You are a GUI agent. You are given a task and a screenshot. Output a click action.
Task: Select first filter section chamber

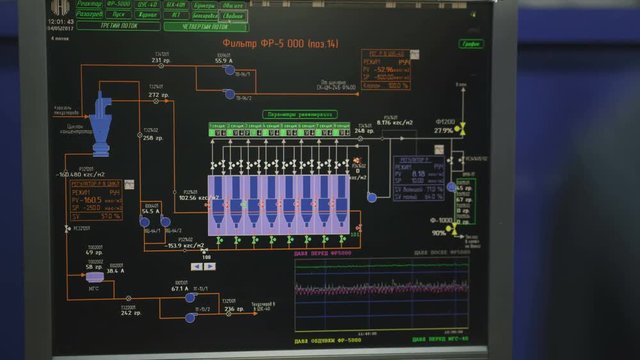point(218,205)
